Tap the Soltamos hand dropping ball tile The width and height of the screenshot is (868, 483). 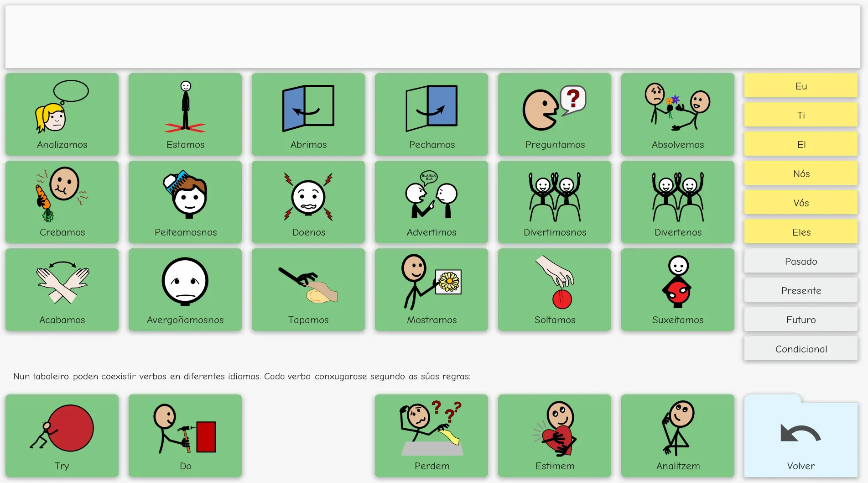[x=555, y=289]
